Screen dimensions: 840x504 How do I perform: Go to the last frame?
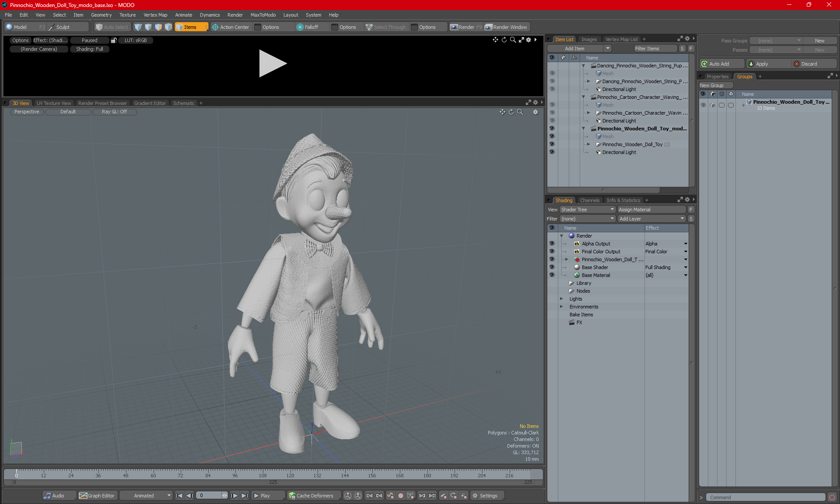point(245,496)
